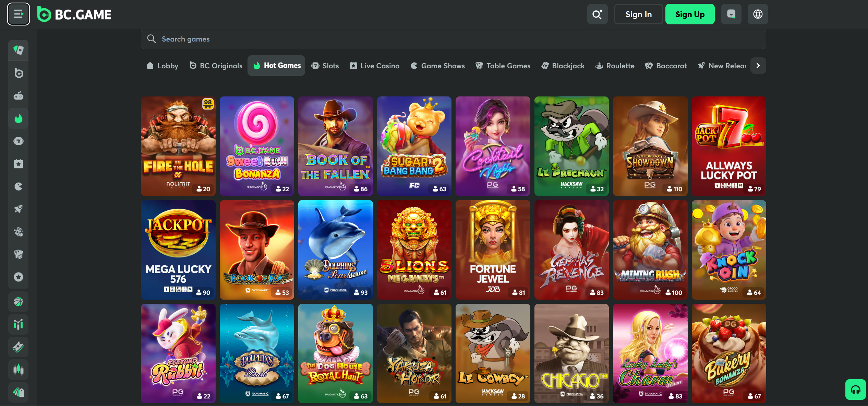This screenshot has width=868, height=406.
Task: Open sidebar gamepad icon
Action: coord(19,96)
